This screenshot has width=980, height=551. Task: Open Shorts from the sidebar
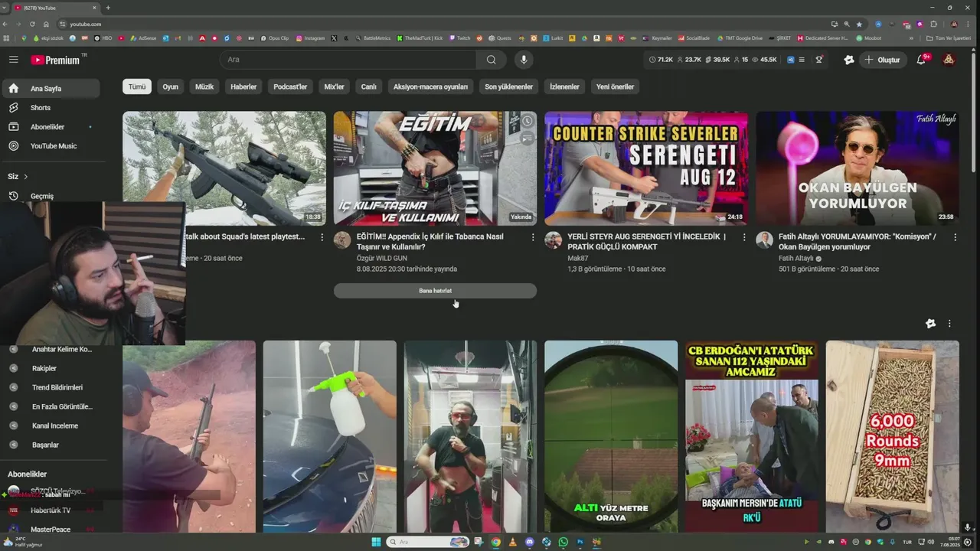[51, 108]
